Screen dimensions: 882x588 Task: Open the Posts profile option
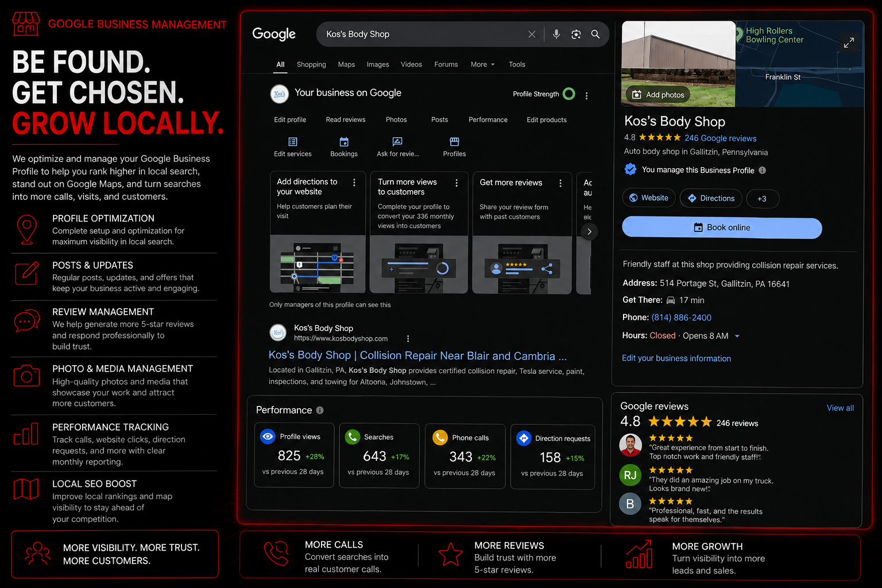[x=440, y=120]
